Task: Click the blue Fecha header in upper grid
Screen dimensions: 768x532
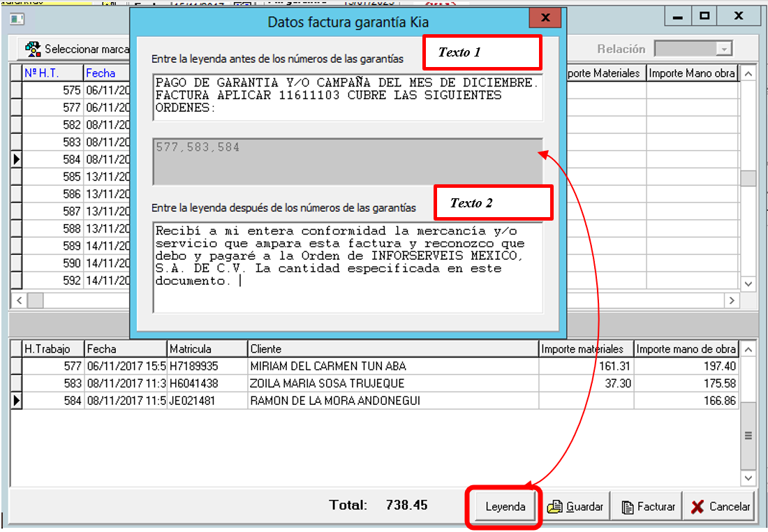Action: click(x=107, y=73)
